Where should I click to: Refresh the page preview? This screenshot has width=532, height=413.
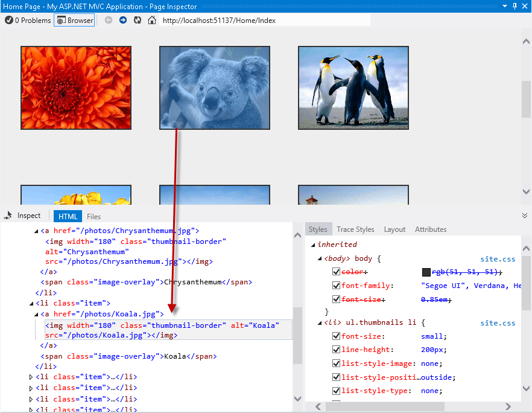coord(138,19)
